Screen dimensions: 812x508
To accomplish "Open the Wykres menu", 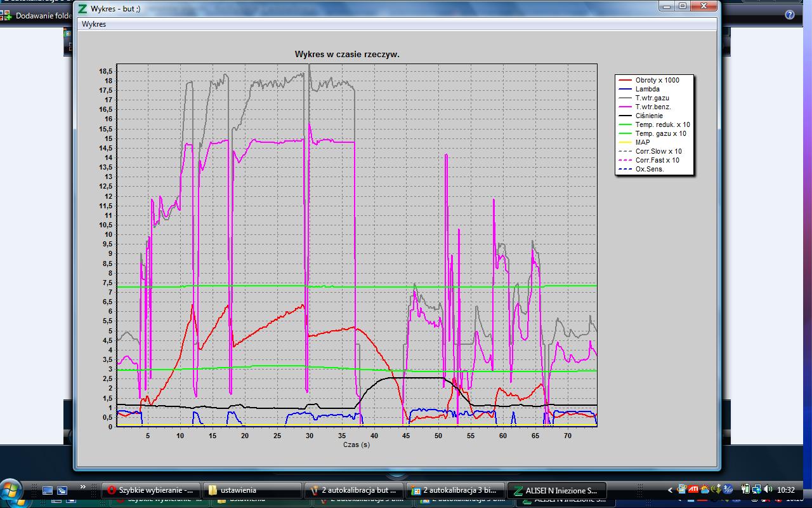I will (x=94, y=24).
